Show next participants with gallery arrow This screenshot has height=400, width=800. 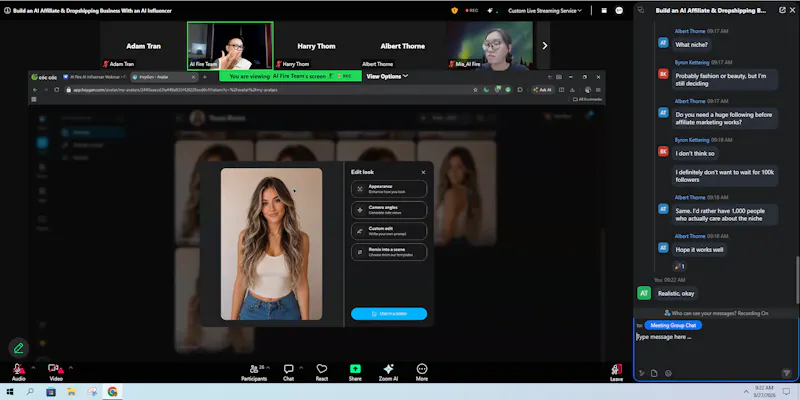click(x=544, y=45)
